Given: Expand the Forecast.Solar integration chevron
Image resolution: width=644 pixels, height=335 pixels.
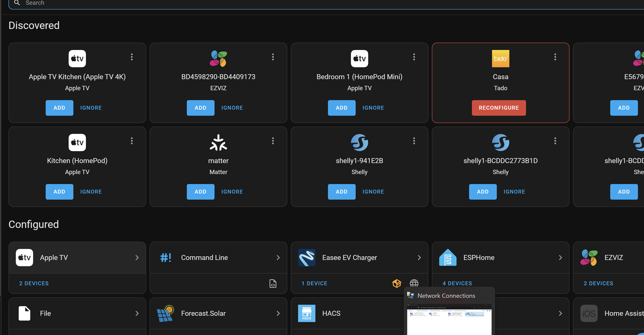Looking at the screenshot, I should (278, 313).
